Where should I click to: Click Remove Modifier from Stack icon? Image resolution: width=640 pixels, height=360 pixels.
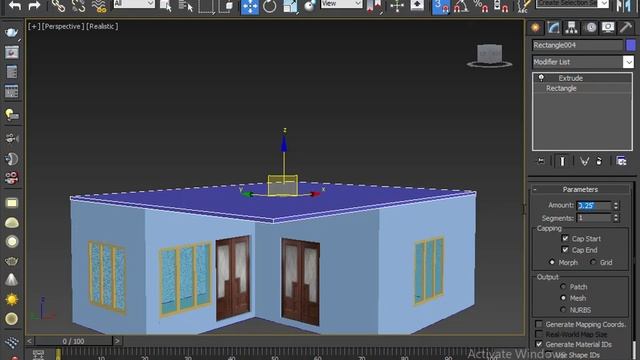(x=599, y=161)
